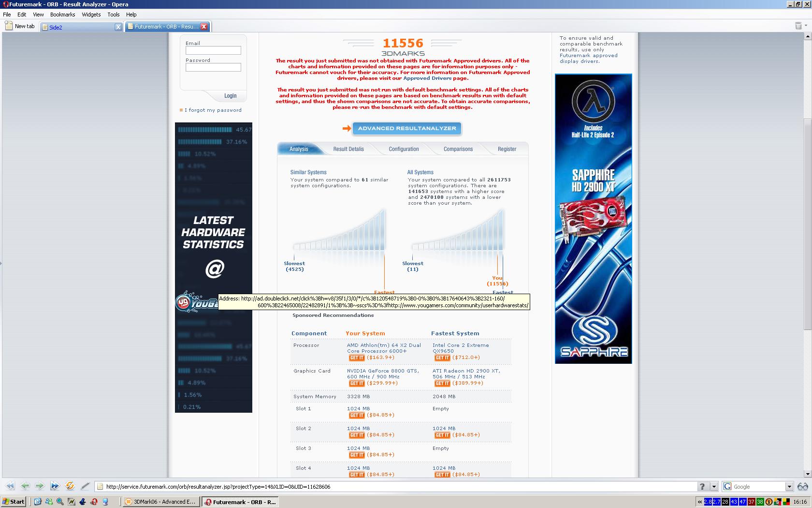Click the GET IT badge for Intel Core 2 Extreme
This screenshot has height=508, width=812.
pos(442,358)
